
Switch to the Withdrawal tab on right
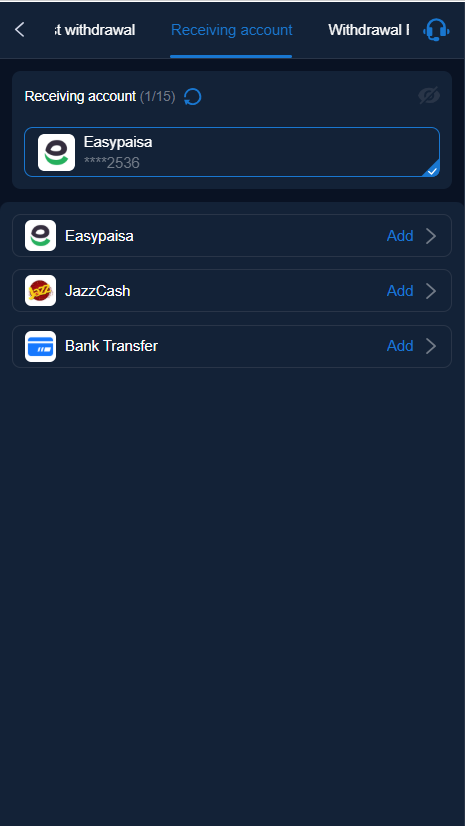click(369, 30)
